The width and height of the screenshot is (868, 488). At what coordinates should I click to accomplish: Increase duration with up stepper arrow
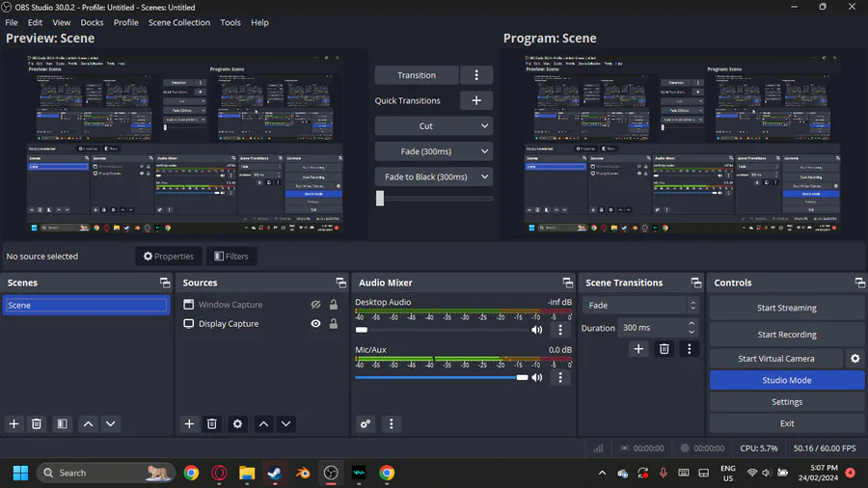point(692,324)
